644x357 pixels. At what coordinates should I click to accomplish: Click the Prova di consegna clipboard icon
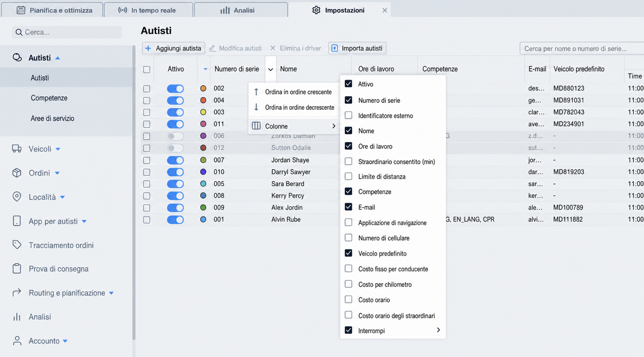click(x=17, y=269)
